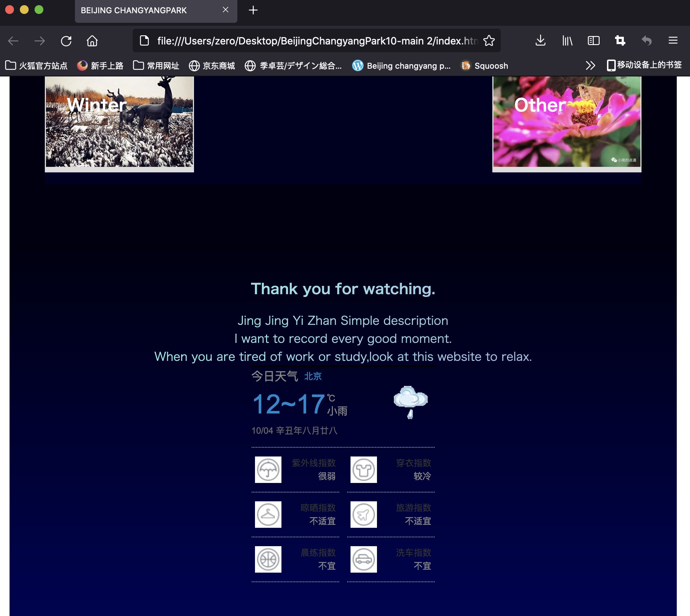Open the Firefox hamburger menu
This screenshot has width=690, height=616.
(673, 41)
